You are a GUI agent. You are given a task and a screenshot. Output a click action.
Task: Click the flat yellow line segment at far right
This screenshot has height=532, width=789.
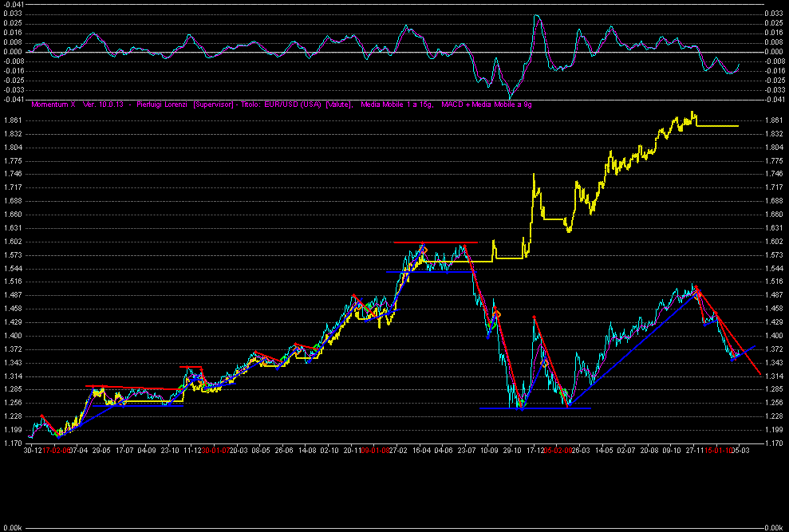(x=718, y=126)
